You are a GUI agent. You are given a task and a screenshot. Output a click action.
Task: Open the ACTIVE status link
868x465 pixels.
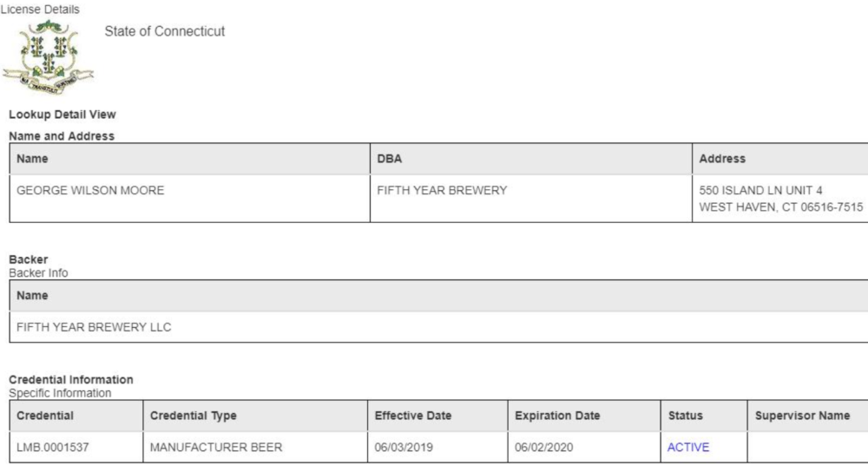[688, 448]
